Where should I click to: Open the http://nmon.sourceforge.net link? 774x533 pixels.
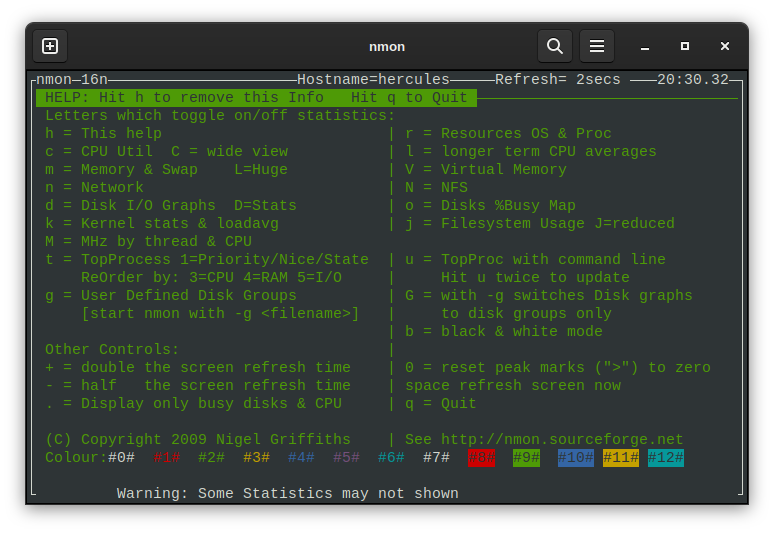coord(562,440)
